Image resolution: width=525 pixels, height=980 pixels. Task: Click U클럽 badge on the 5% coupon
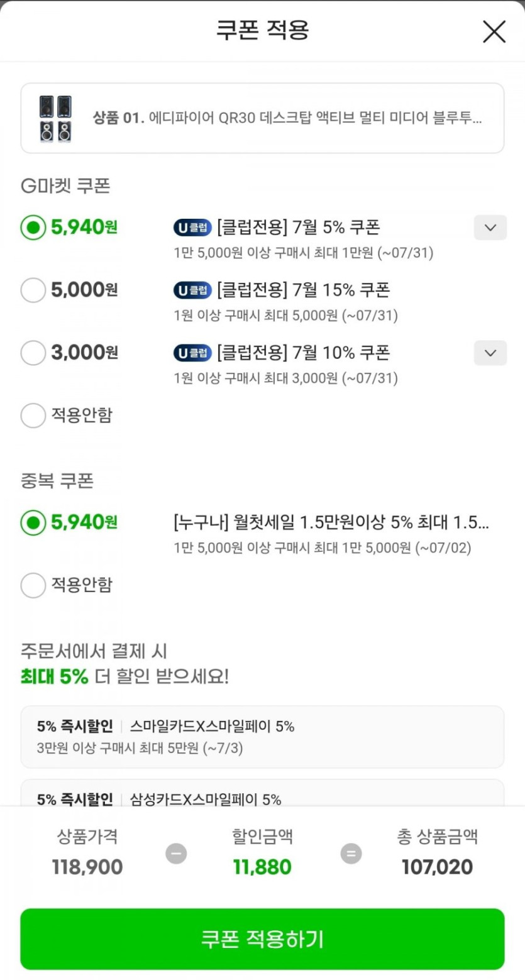pyautogui.click(x=192, y=228)
